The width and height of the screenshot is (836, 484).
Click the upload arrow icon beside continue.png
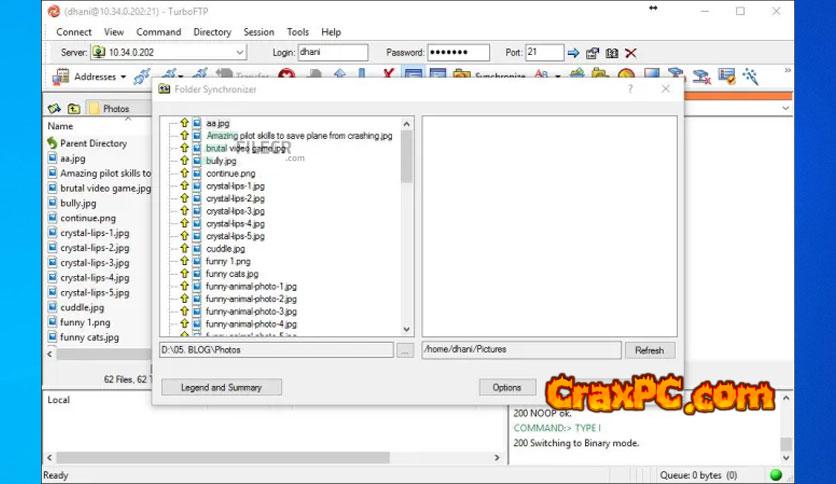point(184,173)
